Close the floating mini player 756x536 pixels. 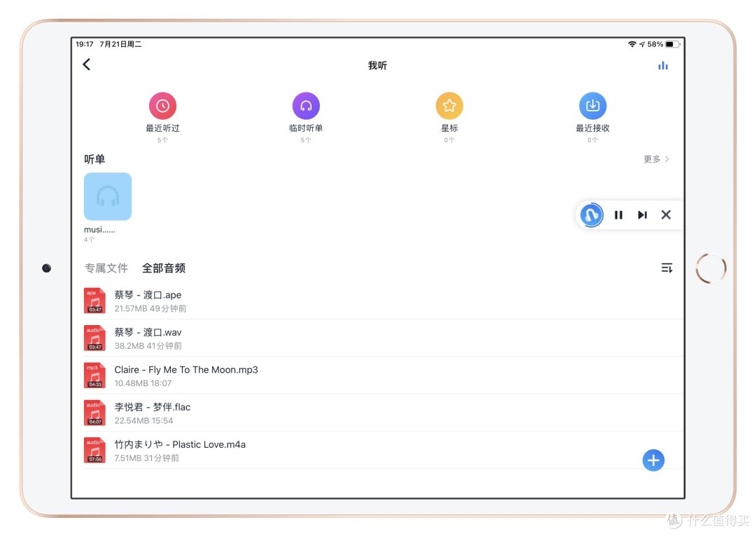tap(666, 215)
